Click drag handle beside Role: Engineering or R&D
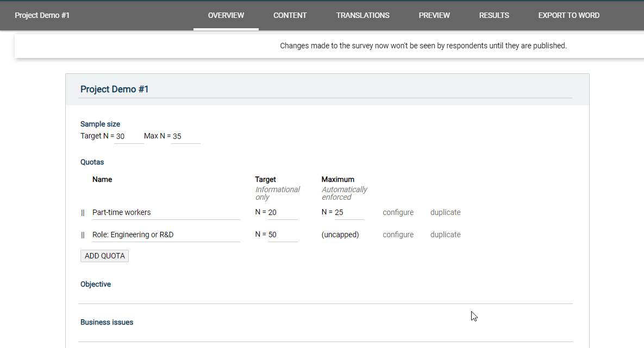 [x=83, y=235]
